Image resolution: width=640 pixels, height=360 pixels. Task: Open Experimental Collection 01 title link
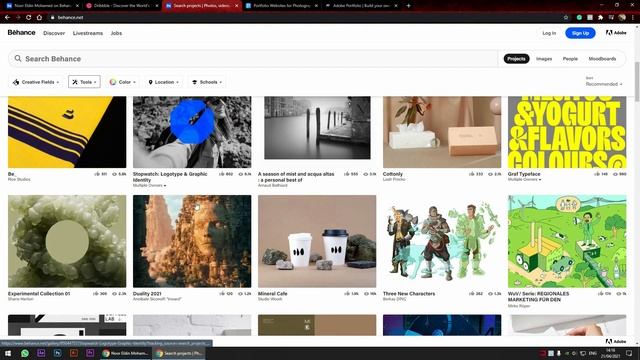[x=39, y=293]
